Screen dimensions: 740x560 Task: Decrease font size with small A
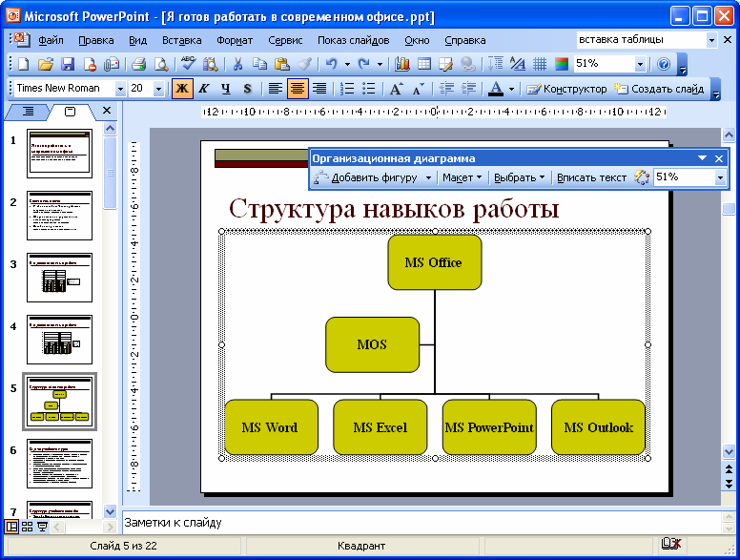[x=418, y=89]
